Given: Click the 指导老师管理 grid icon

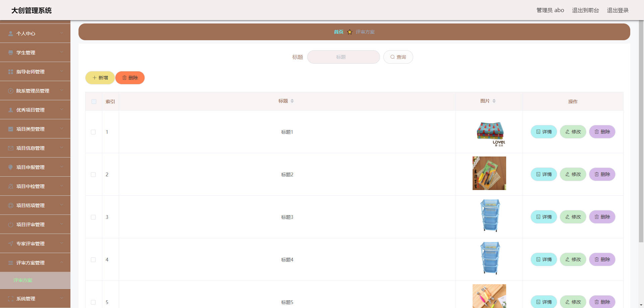Looking at the screenshot, I should click(x=11, y=72).
